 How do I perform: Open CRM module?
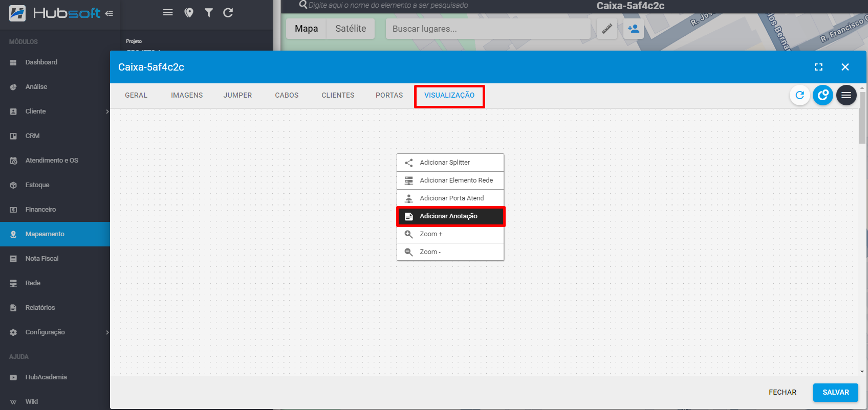(x=55, y=136)
